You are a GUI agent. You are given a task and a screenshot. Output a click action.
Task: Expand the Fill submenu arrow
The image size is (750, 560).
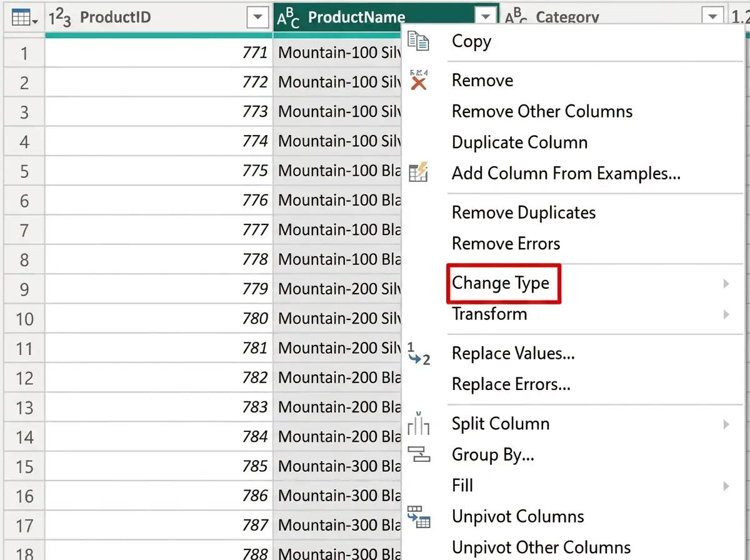726,486
